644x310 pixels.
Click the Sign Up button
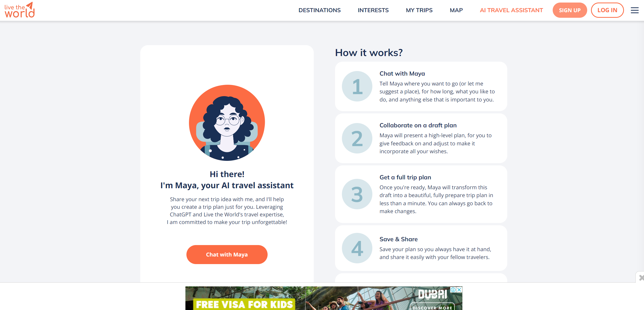click(570, 10)
